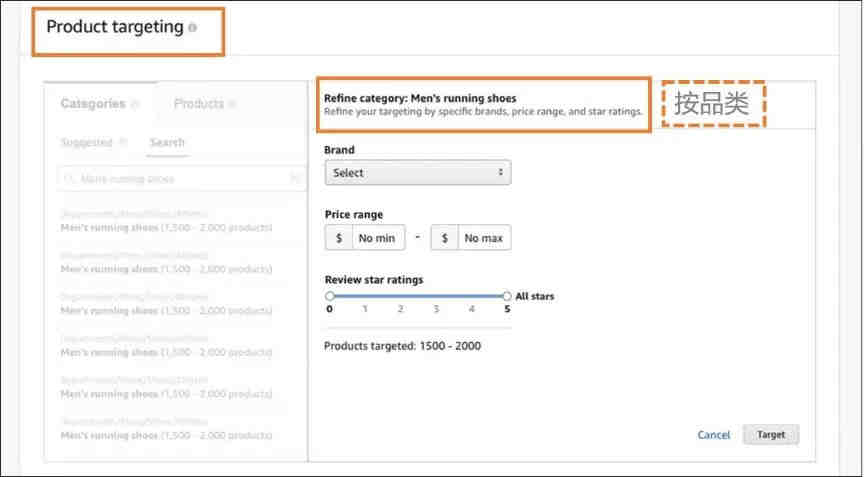Select the Search sub-tab
The height and width of the screenshot is (477, 866).
[167, 142]
